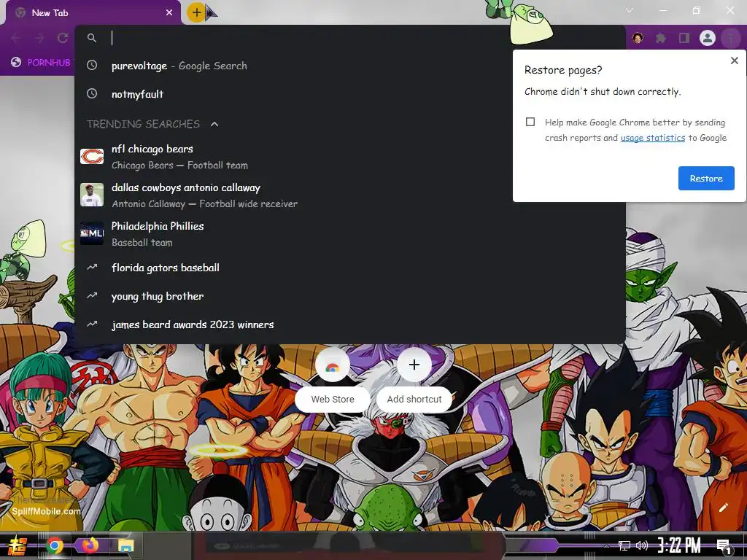Open the profile account icon
Screen dimensions: 747x560
tap(708, 38)
